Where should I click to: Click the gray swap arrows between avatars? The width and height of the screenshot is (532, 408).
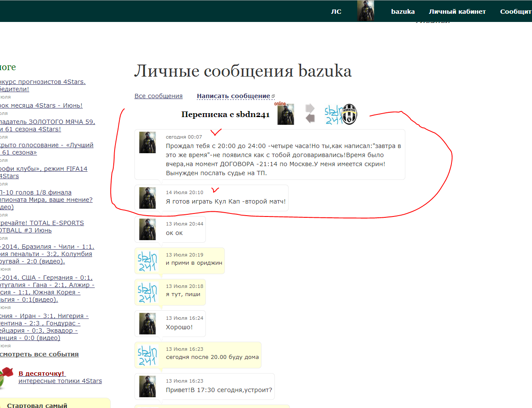click(310, 114)
